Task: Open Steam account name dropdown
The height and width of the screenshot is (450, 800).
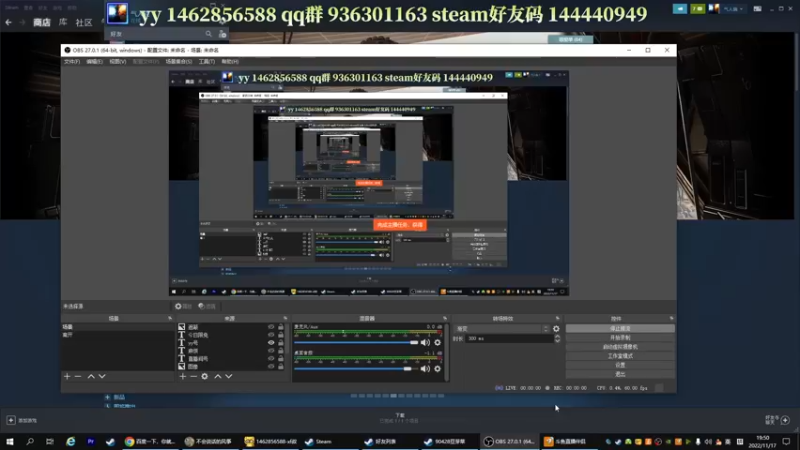Action: click(734, 9)
